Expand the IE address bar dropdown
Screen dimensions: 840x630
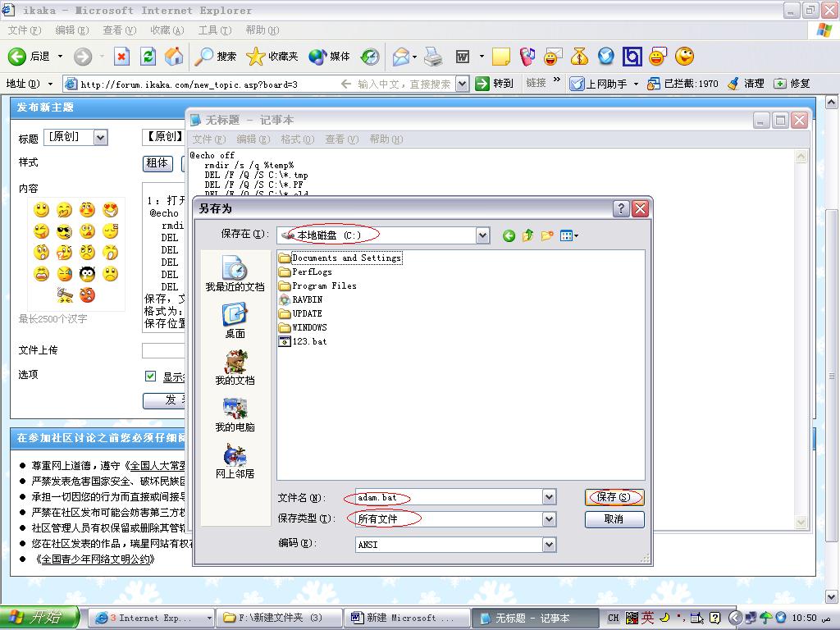(463, 84)
